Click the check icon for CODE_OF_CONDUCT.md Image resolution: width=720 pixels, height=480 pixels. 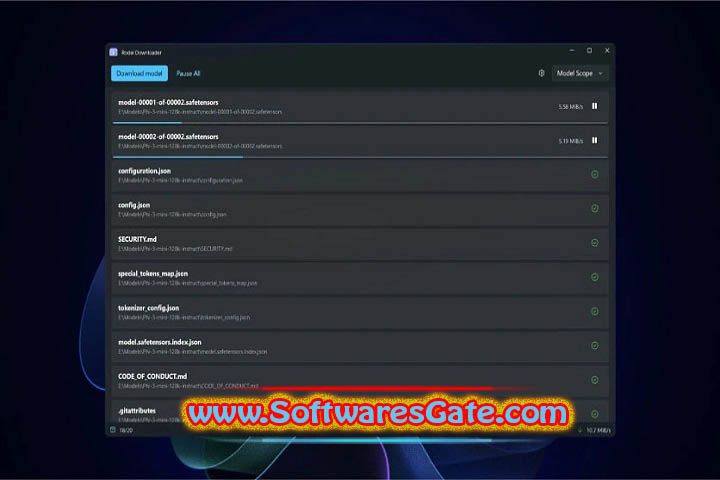click(595, 380)
